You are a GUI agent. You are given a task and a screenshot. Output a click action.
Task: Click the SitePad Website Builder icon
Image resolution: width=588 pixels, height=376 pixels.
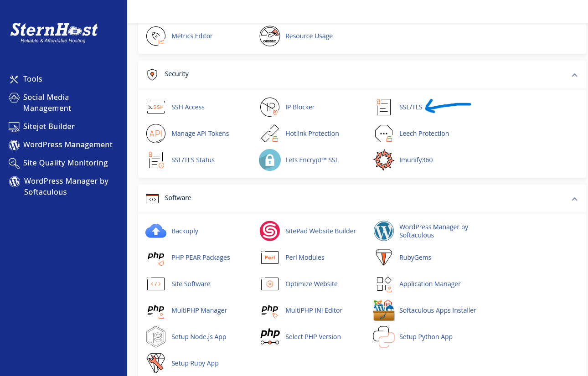(269, 231)
